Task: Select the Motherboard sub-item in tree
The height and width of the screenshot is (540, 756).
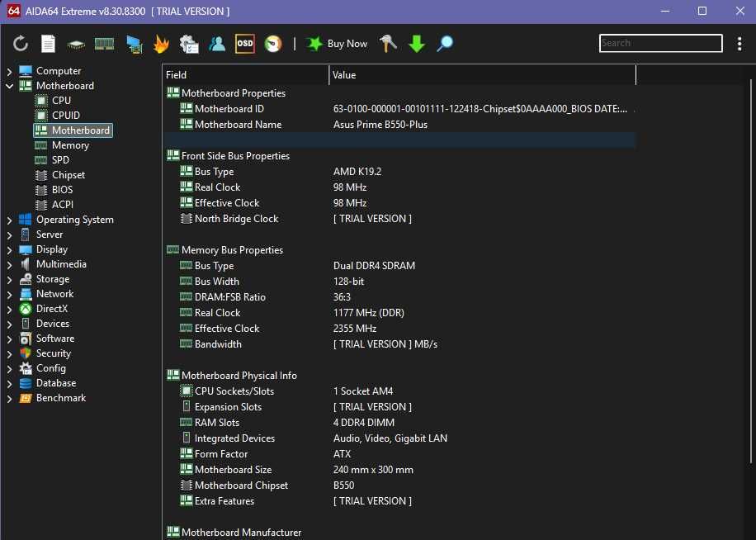Action: 73,130
